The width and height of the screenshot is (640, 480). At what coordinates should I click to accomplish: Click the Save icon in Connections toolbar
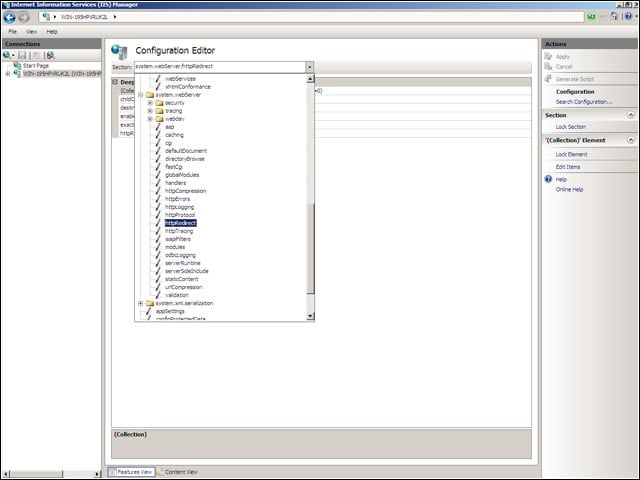22,55
